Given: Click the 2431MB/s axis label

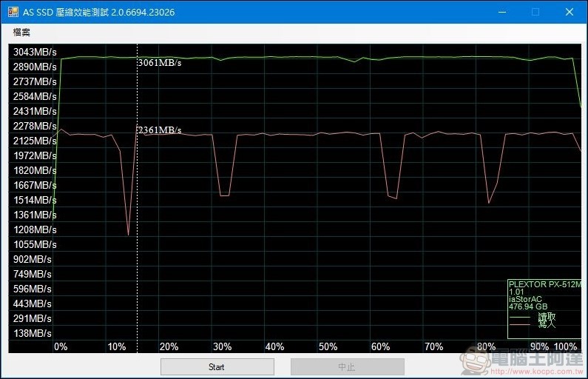Looking at the screenshot, I should point(35,111).
